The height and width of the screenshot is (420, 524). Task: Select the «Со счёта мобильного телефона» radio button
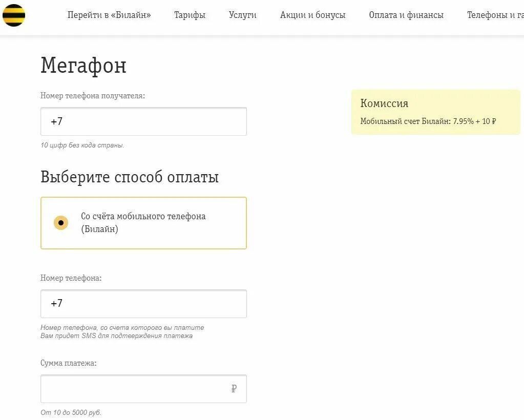[x=61, y=222]
